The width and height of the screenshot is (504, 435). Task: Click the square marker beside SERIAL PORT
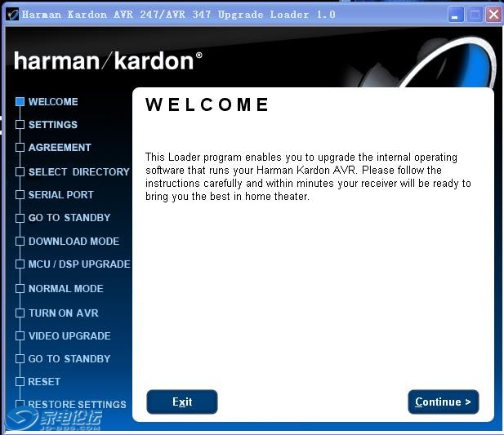[20, 194]
